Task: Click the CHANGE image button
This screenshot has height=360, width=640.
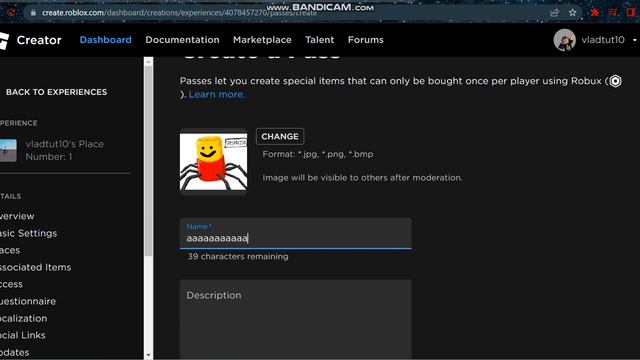Action: [x=280, y=136]
